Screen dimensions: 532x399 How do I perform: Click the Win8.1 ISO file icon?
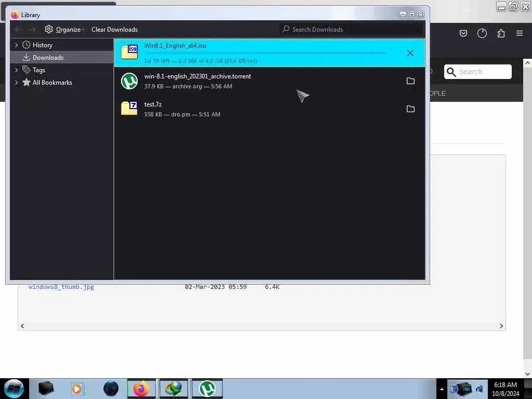coord(129,52)
